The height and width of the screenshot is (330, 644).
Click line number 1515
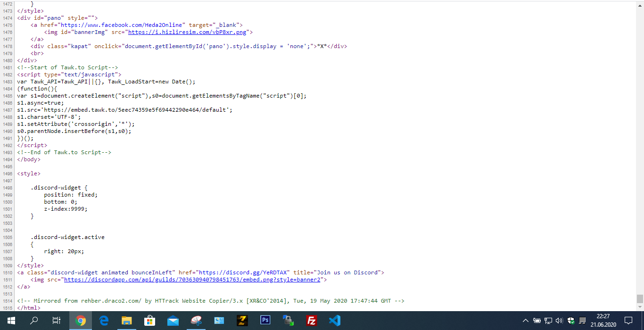tap(8, 308)
